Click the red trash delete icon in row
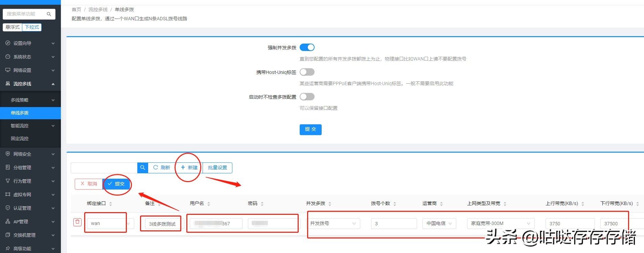Image resolution: width=644 pixels, height=253 pixels. (77, 222)
